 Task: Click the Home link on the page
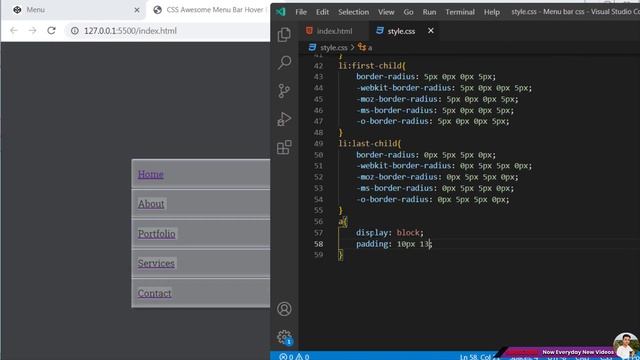151,174
